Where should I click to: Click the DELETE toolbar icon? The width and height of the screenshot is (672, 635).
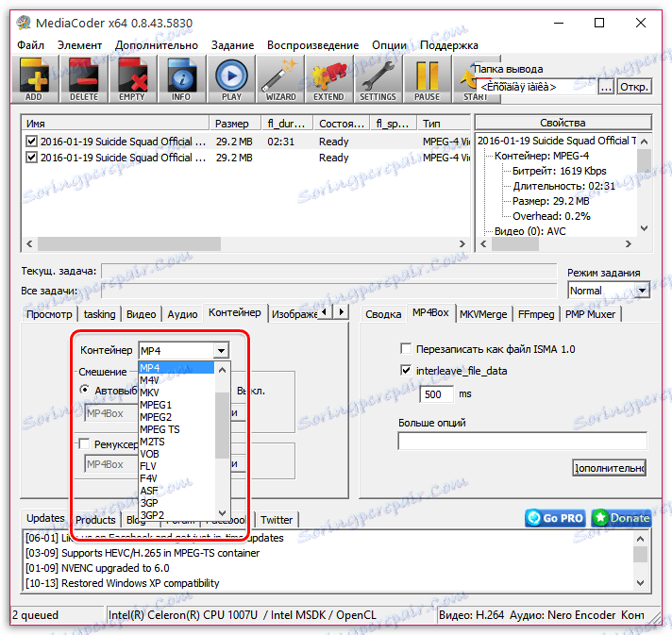tap(84, 79)
